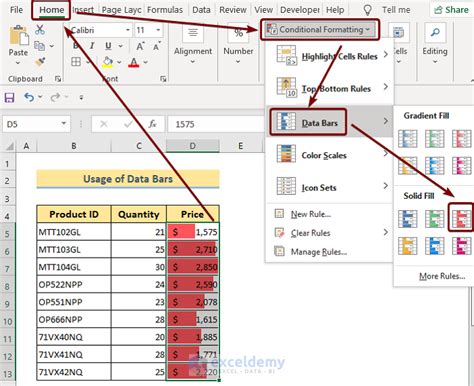The width and height of the screenshot is (474, 386).
Task: Click the Borders icon
Action: (x=76, y=62)
